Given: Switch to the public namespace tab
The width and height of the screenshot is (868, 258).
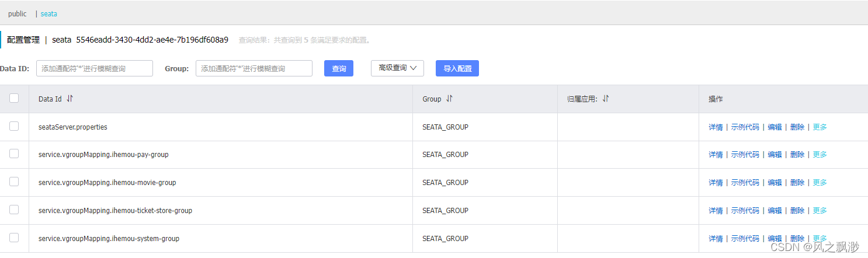Looking at the screenshot, I should coord(18,13).
